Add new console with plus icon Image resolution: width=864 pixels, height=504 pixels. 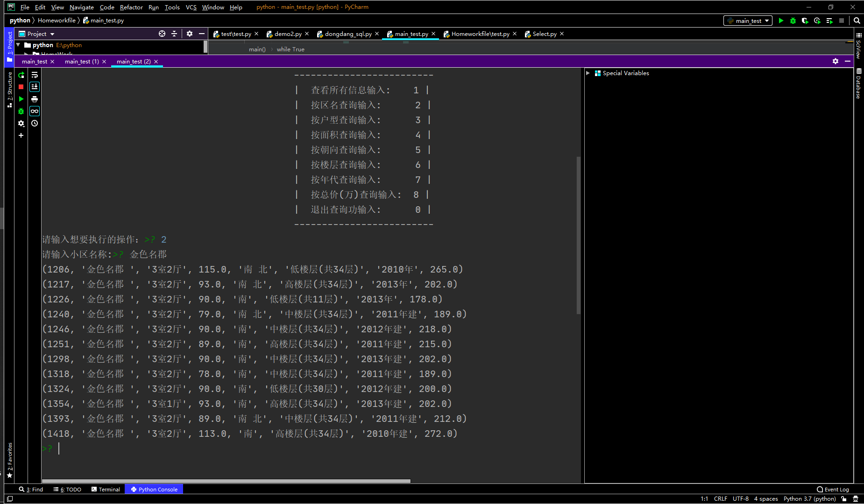click(x=21, y=135)
